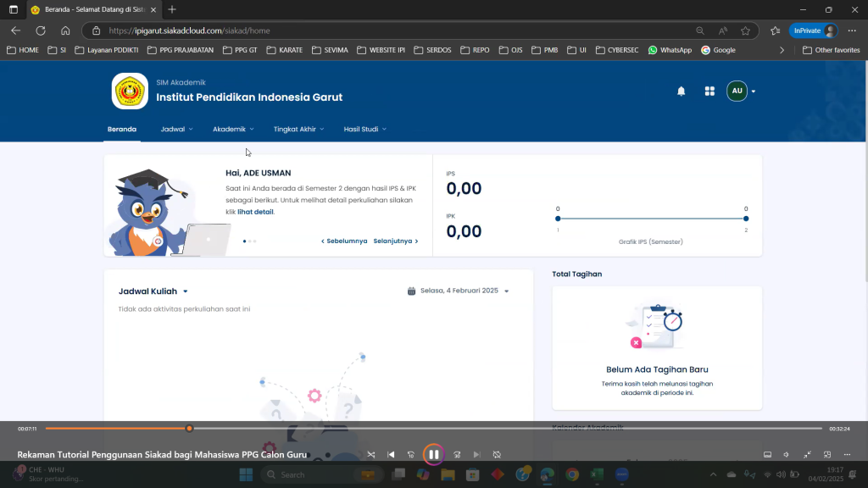Screen dimensions: 868x488
Task: Open Chrome from the taskbar
Action: (x=572, y=474)
